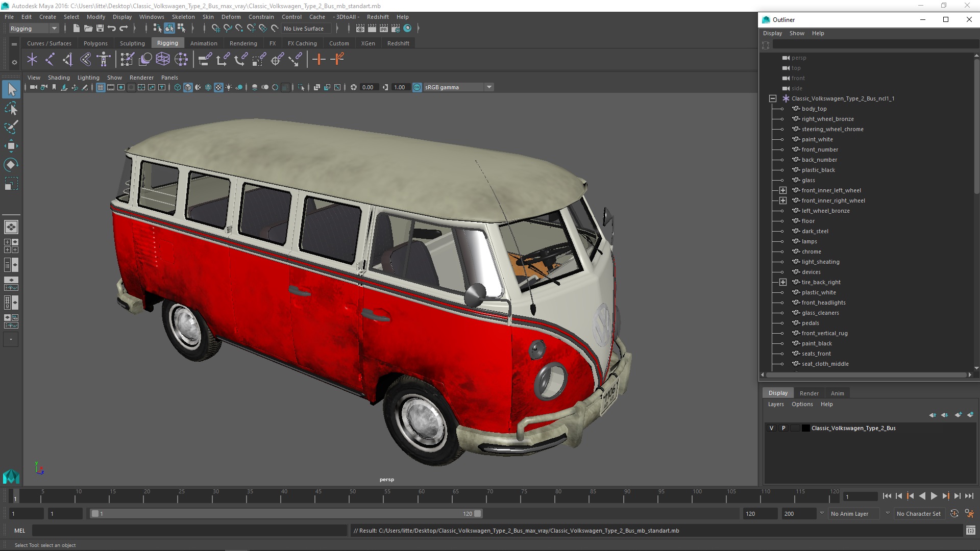Click the Parent constraint shelf icon

point(205,59)
